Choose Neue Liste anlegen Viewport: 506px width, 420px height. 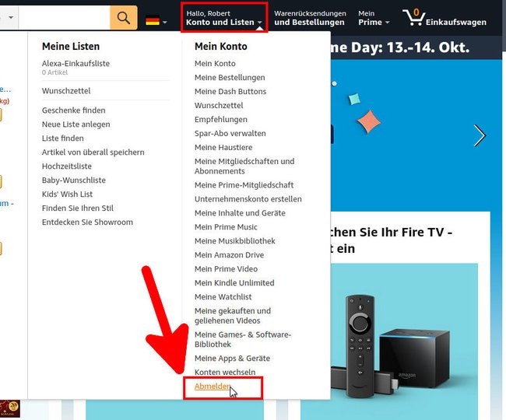pyautogui.click(x=76, y=124)
